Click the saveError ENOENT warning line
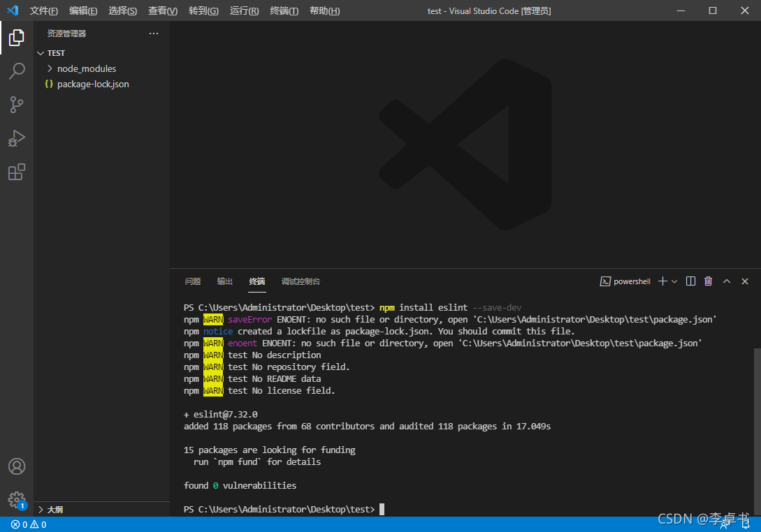Viewport: 761px width, 532px height. (x=450, y=320)
